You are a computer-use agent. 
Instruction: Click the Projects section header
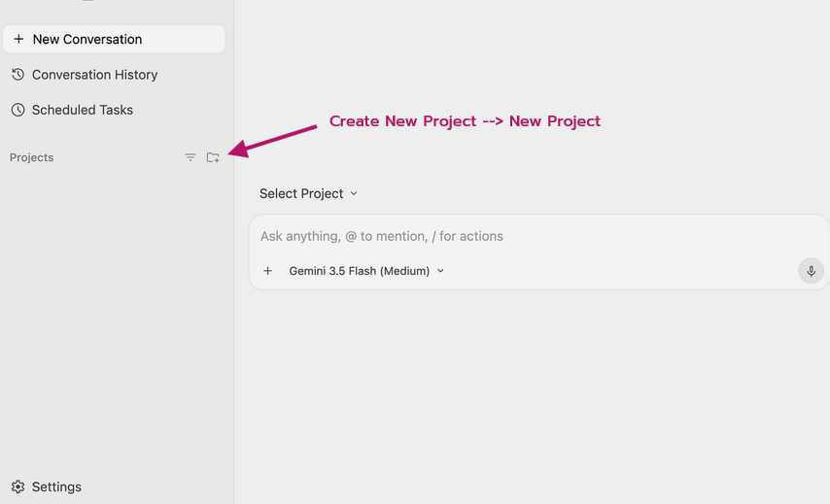32,157
